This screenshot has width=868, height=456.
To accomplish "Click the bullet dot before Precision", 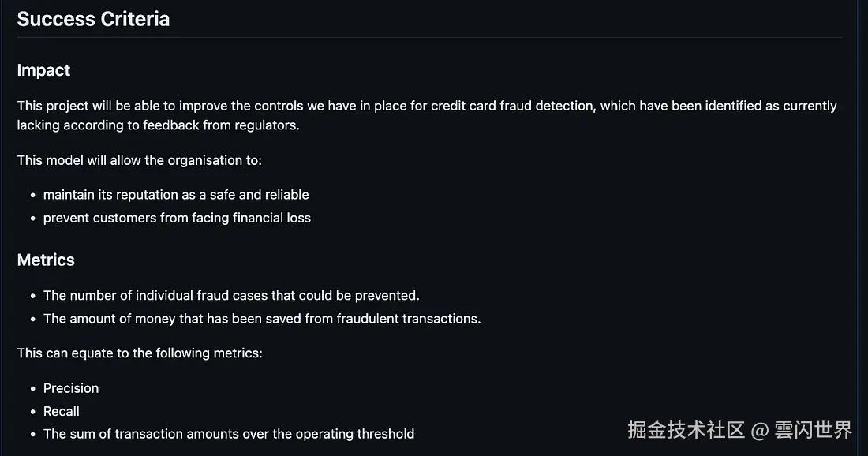I will (32, 388).
